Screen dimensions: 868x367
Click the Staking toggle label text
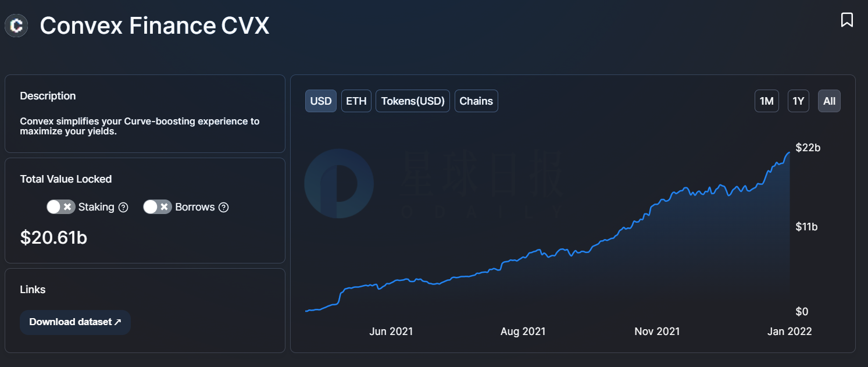[97, 207]
